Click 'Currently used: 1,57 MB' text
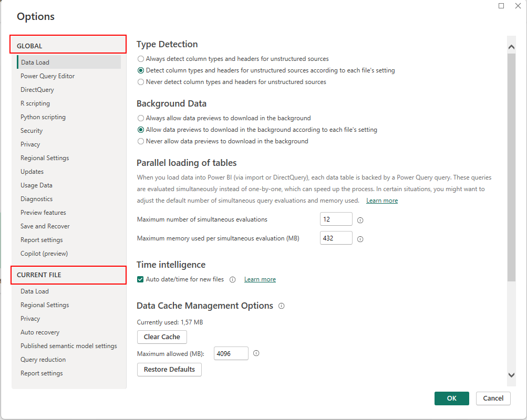 [170, 322]
